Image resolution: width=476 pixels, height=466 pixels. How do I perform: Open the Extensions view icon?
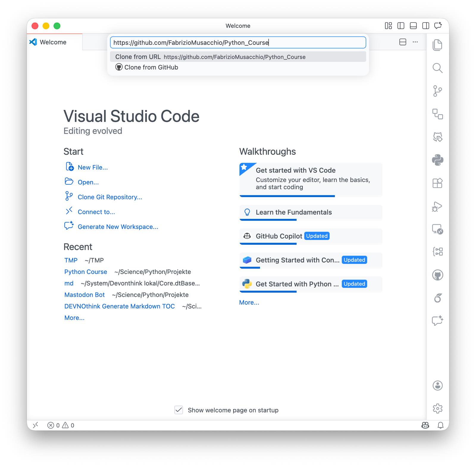tap(437, 183)
